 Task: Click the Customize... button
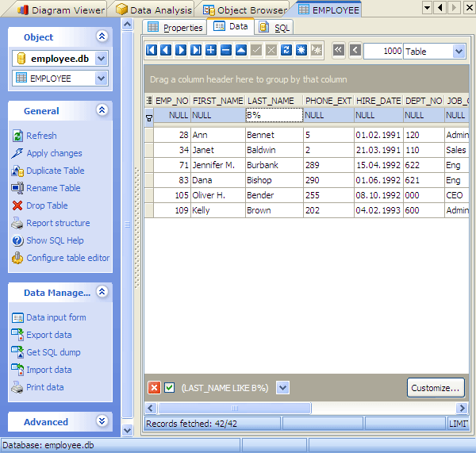coord(436,388)
